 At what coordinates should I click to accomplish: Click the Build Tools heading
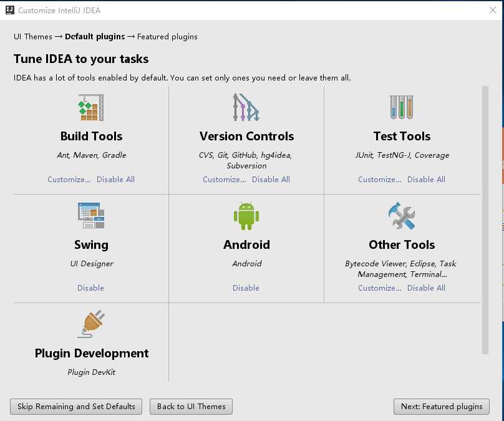pyautogui.click(x=91, y=136)
